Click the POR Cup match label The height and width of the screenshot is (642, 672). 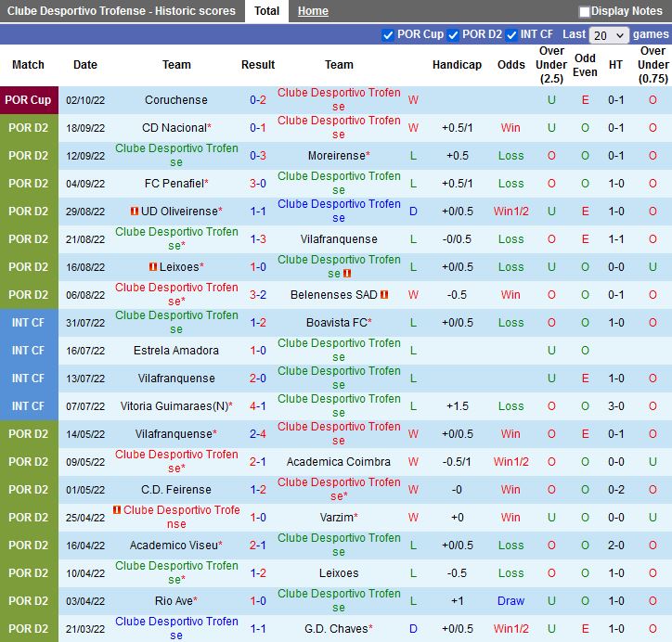coord(28,100)
